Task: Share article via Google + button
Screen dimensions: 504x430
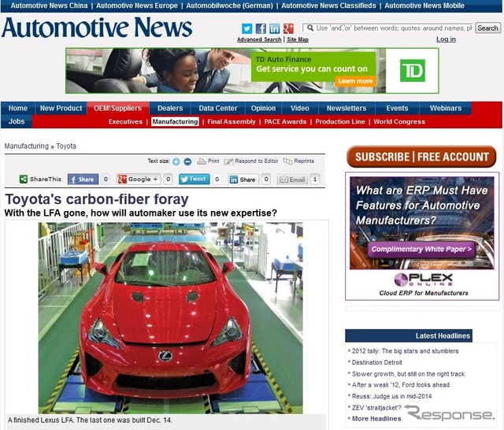Action: [x=139, y=180]
